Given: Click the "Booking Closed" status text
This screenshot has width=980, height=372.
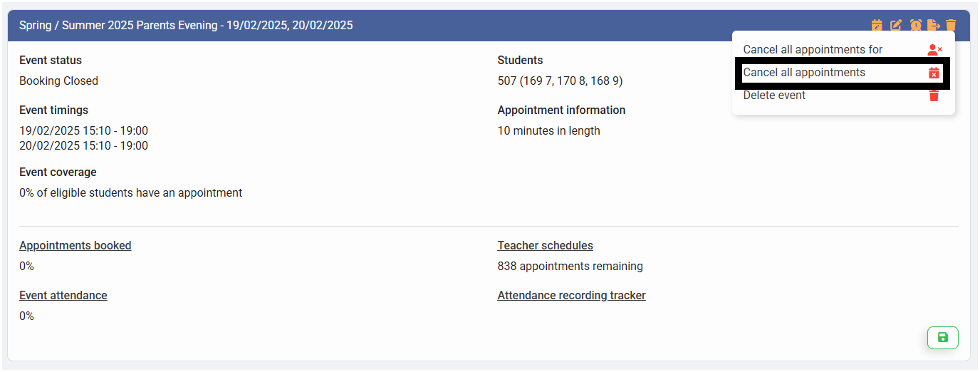Looking at the screenshot, I should [58, 81].
